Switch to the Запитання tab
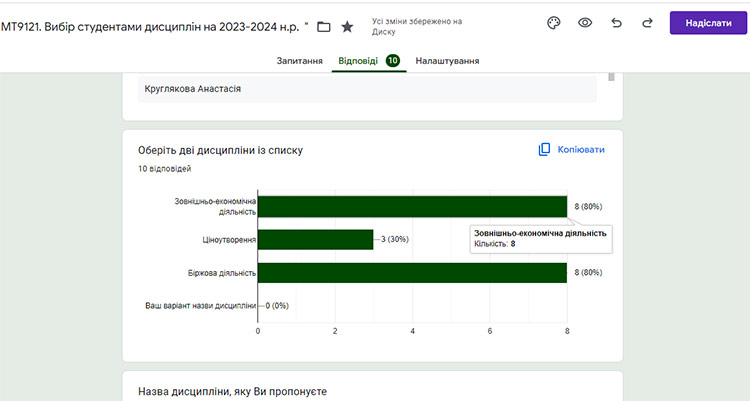Screen dimensions: 750x401 pos(299,61)
